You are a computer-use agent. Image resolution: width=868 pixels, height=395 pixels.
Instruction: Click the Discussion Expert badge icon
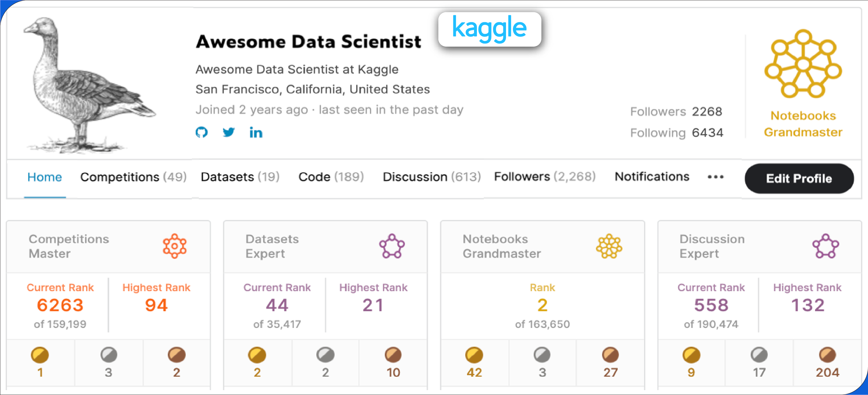pyautogui.click(x=825, y=246)
